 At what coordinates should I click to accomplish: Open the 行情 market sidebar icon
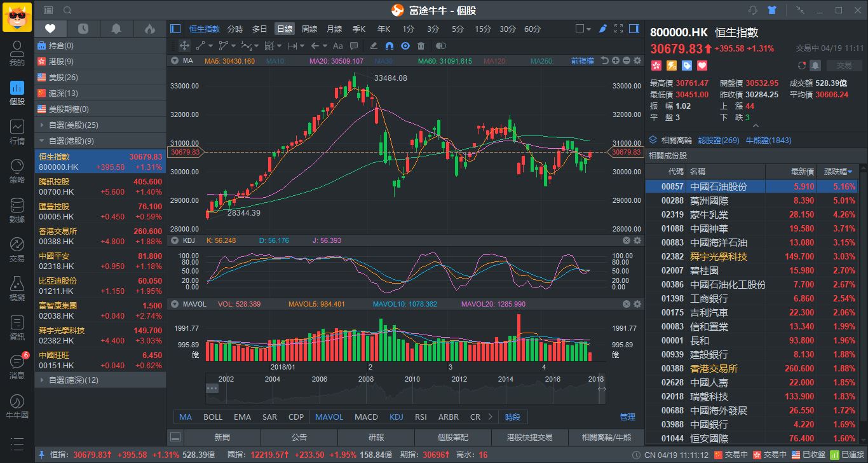pos(17,133)
